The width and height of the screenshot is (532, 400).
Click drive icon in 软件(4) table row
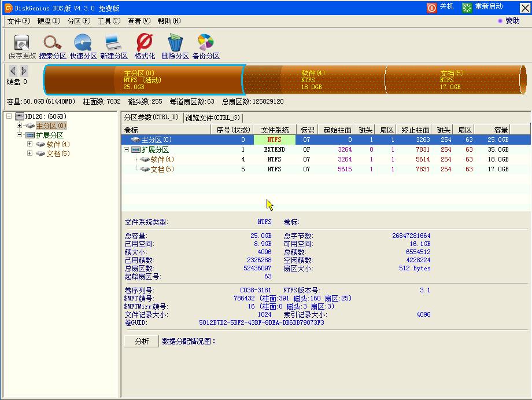(145, 159)
